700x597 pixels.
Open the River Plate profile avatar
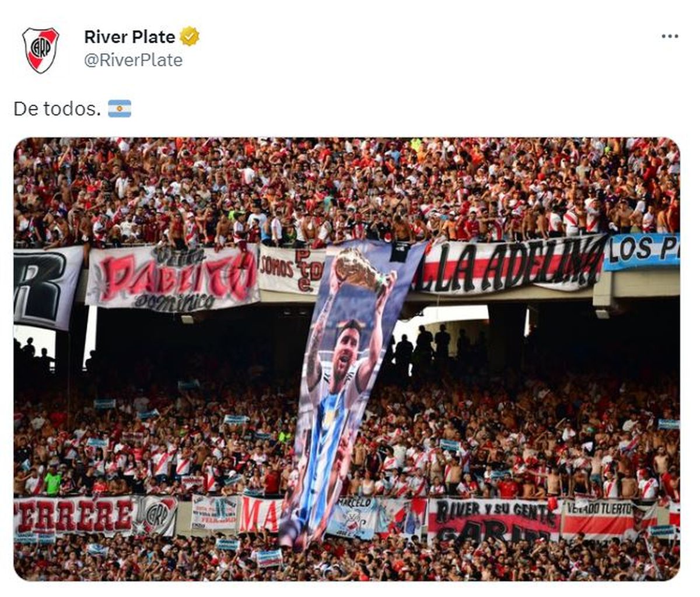(x=41, y=50)
